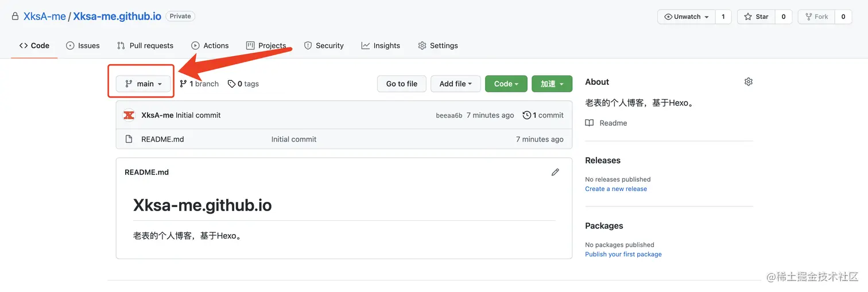Click Publish your first package link
This screenshot has height=292, width=868.
click(x=623, y=254)
